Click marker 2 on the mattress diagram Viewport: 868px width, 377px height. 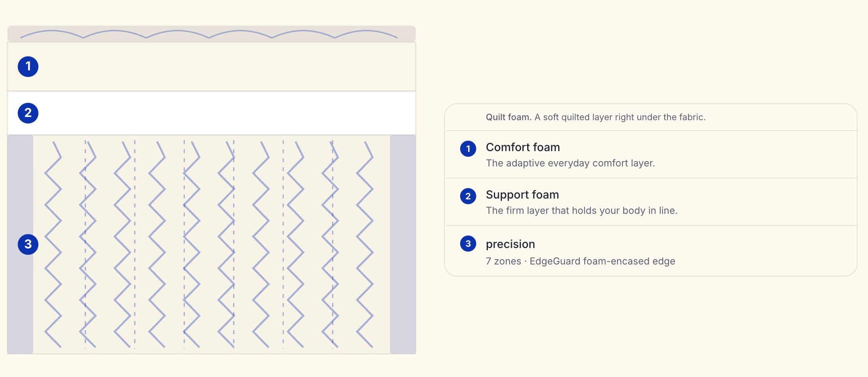28,113
